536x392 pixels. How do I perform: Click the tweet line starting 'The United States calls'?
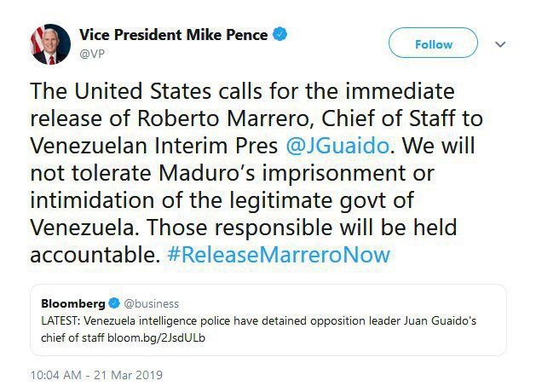pyautogui.click(x=242, y=90)
